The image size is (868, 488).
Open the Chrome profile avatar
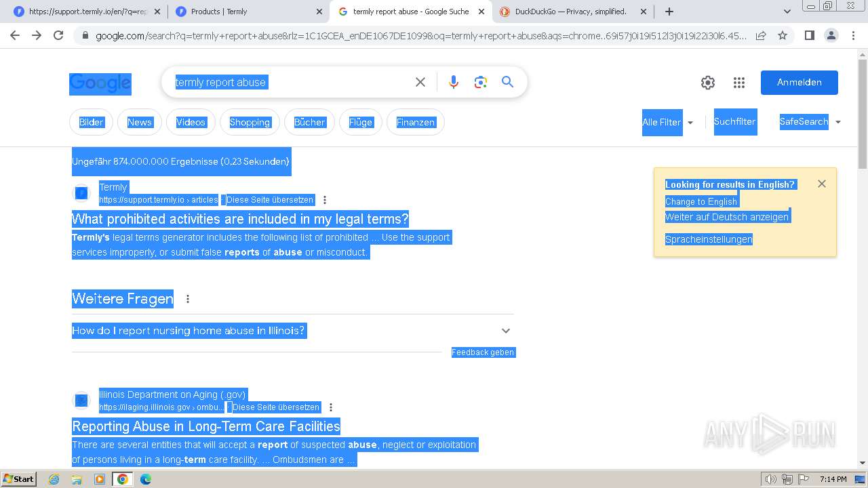(831, 35)
